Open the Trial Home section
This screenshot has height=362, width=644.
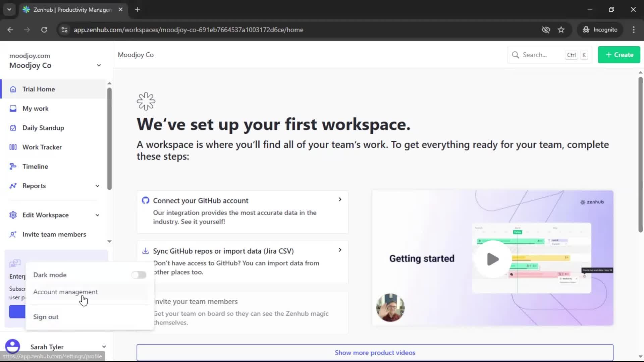point(38,89)
